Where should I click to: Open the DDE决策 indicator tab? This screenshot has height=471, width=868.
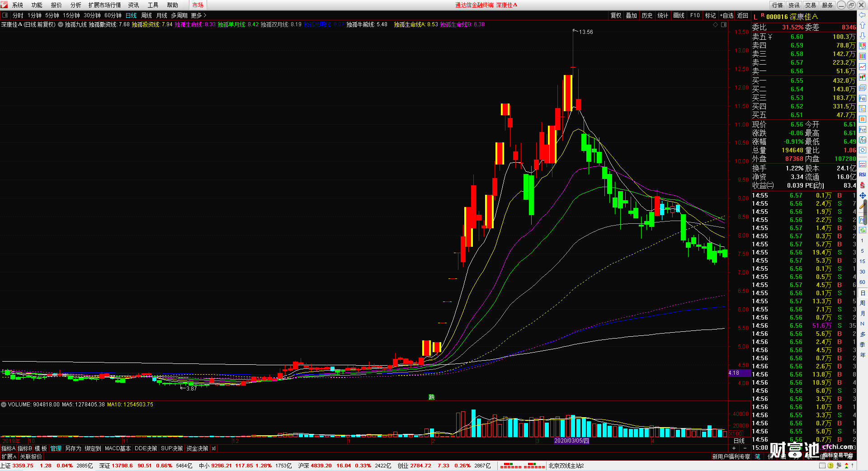click(146, 448)
